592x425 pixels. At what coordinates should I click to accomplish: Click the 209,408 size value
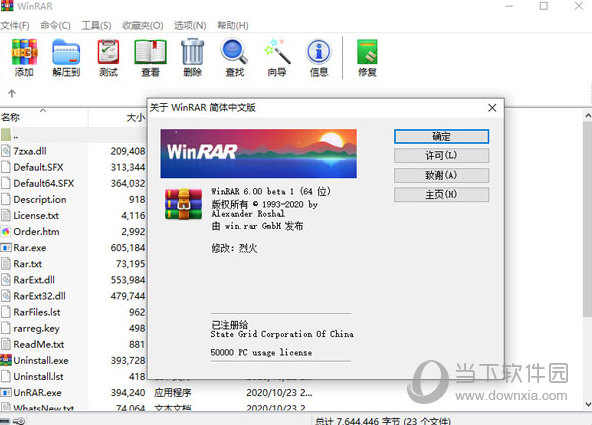point(128,151)
